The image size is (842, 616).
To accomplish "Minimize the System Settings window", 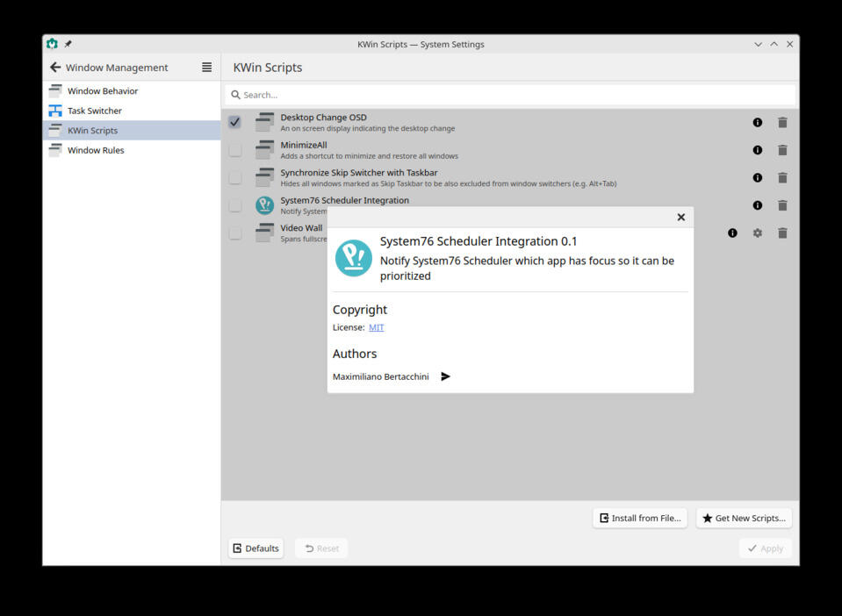I will [758, 44].
